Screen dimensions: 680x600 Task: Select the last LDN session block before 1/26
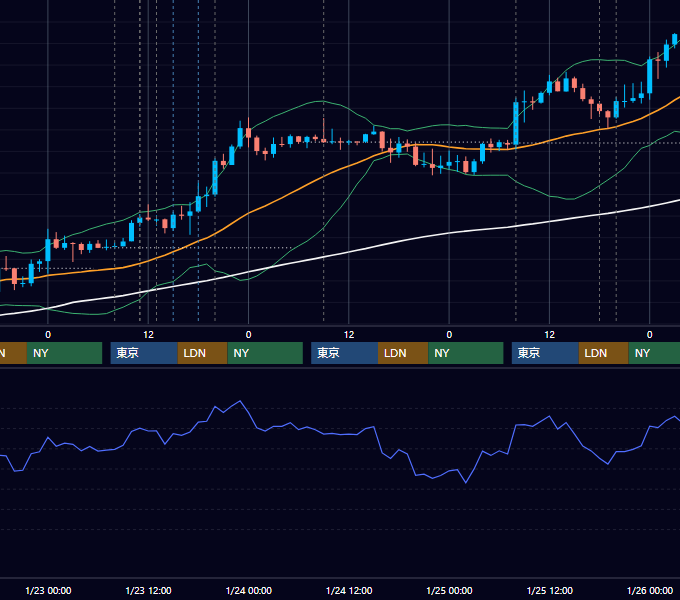point(604,353)
